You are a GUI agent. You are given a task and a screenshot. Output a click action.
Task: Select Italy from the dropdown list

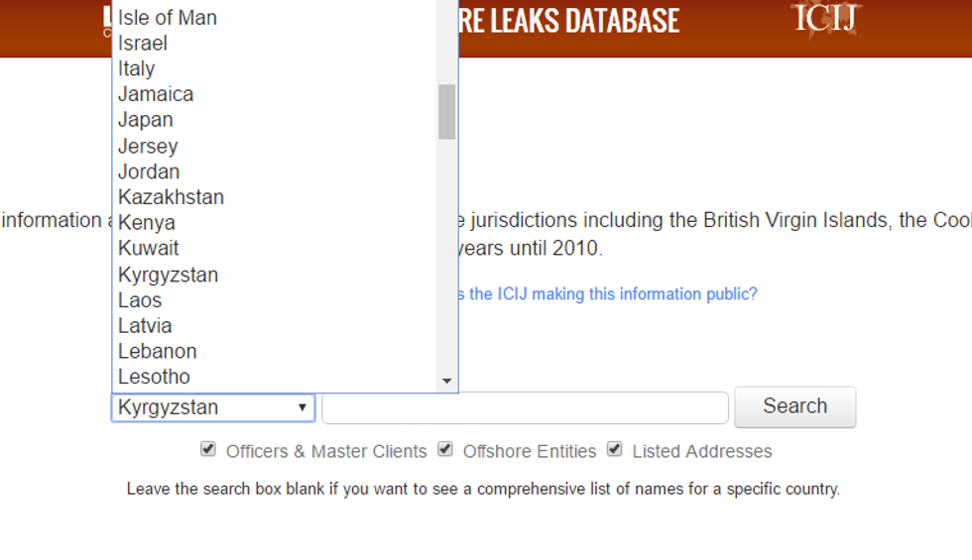(x=137, y=68)
